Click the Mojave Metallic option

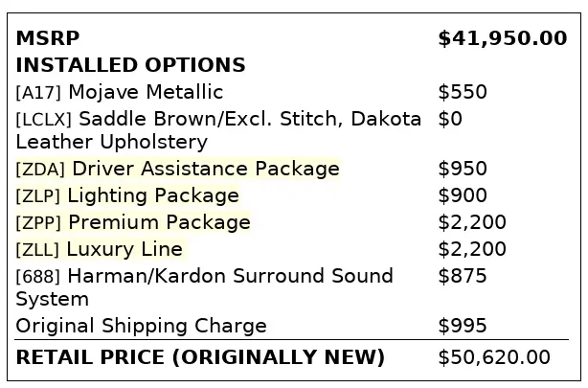click(120, 92)
